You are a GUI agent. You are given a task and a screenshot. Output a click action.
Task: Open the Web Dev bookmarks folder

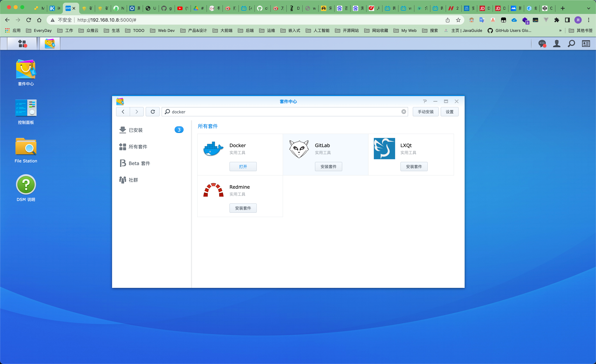tap(162, 30)
